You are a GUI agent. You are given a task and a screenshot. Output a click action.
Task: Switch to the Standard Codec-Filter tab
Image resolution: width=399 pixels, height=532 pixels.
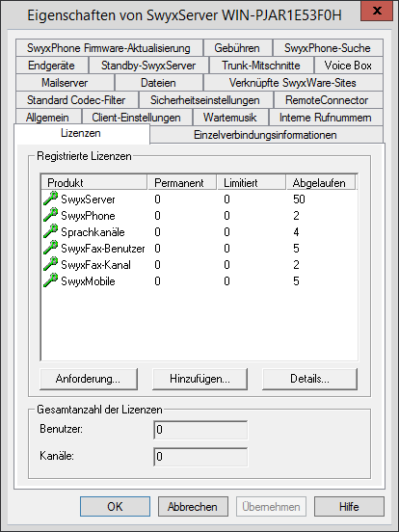point(76,100)
